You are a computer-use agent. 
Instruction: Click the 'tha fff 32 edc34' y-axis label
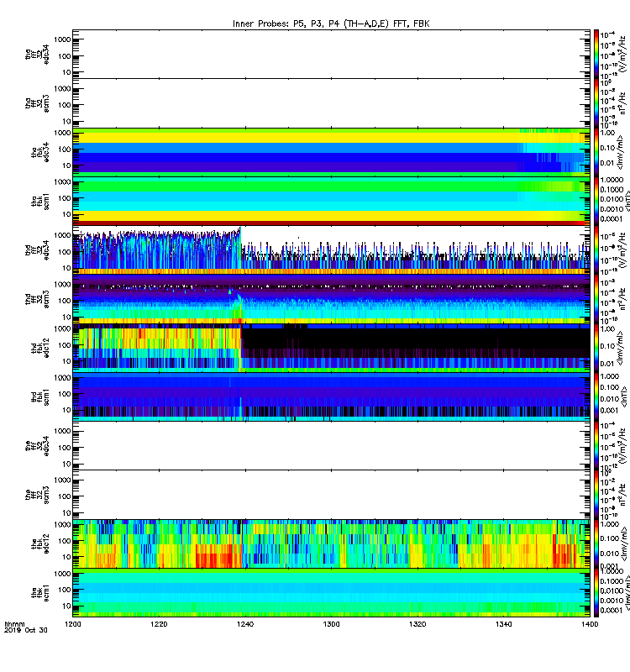pyautogui.click(x=37, y=54)
